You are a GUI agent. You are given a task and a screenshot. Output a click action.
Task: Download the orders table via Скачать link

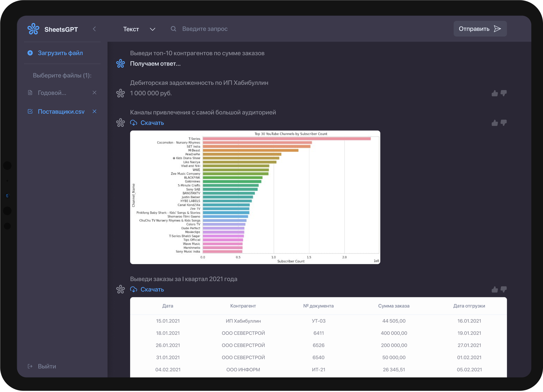coord(152,290)
